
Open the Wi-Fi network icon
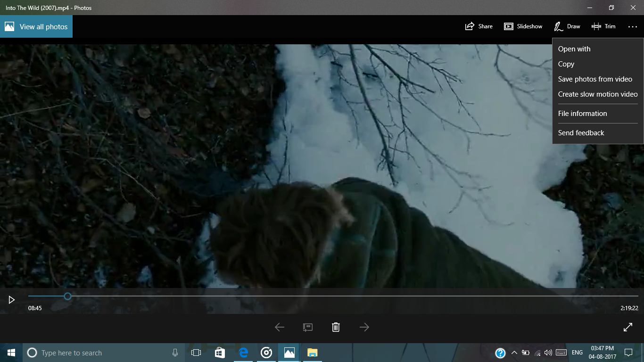coord(537,353)
